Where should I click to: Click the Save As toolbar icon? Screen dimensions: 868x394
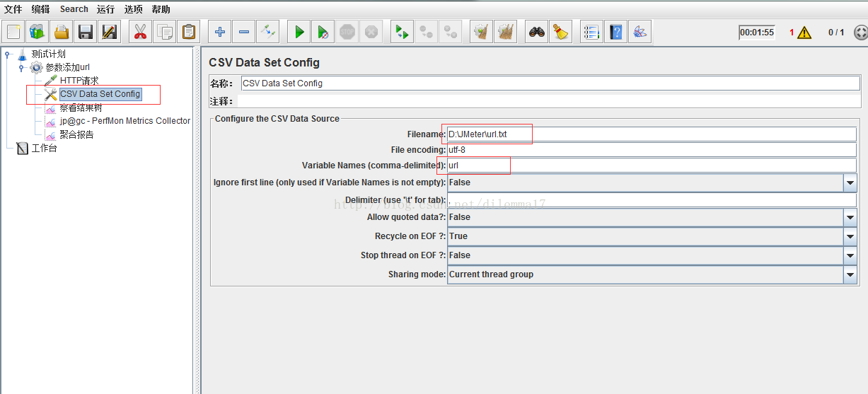click(x=110, y=32)
